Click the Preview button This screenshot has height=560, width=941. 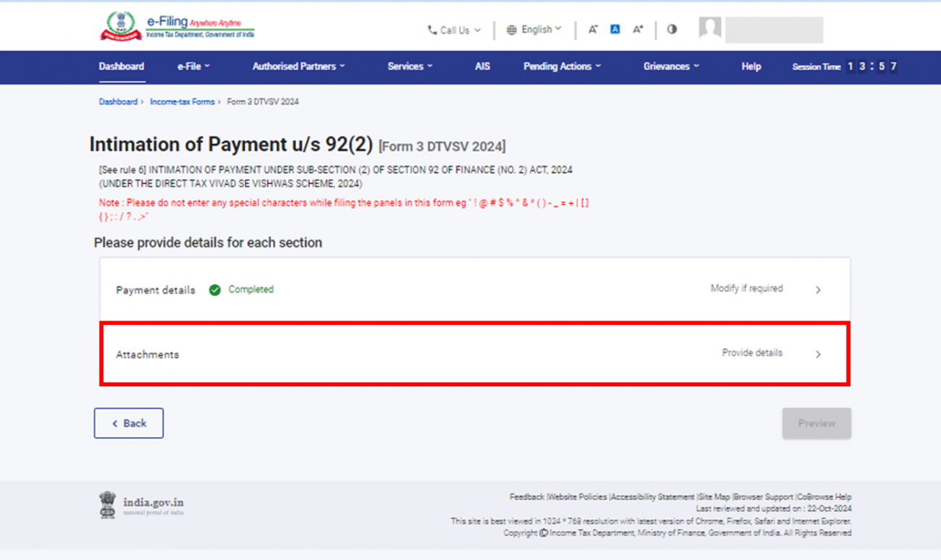coord(816,423)
